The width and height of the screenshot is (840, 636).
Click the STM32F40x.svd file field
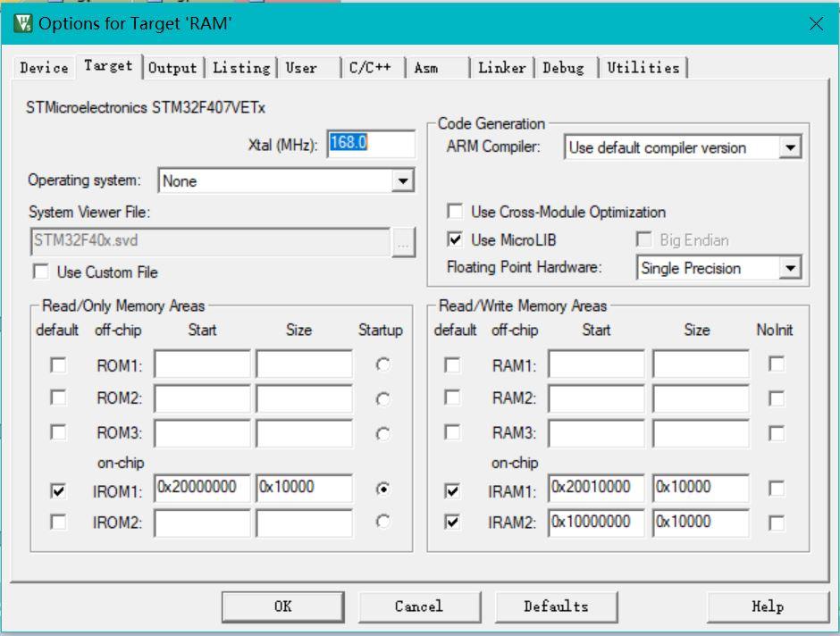pyautogui.click(x=210, y=241)
